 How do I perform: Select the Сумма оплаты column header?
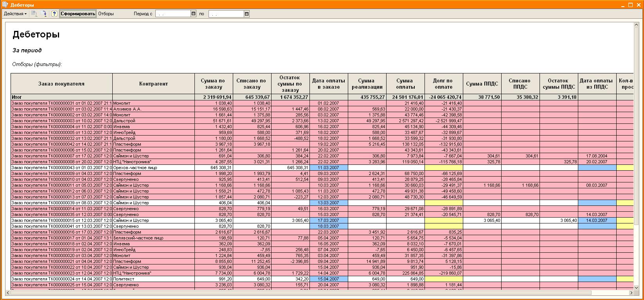pyautogui.click(x=405, y=84)
